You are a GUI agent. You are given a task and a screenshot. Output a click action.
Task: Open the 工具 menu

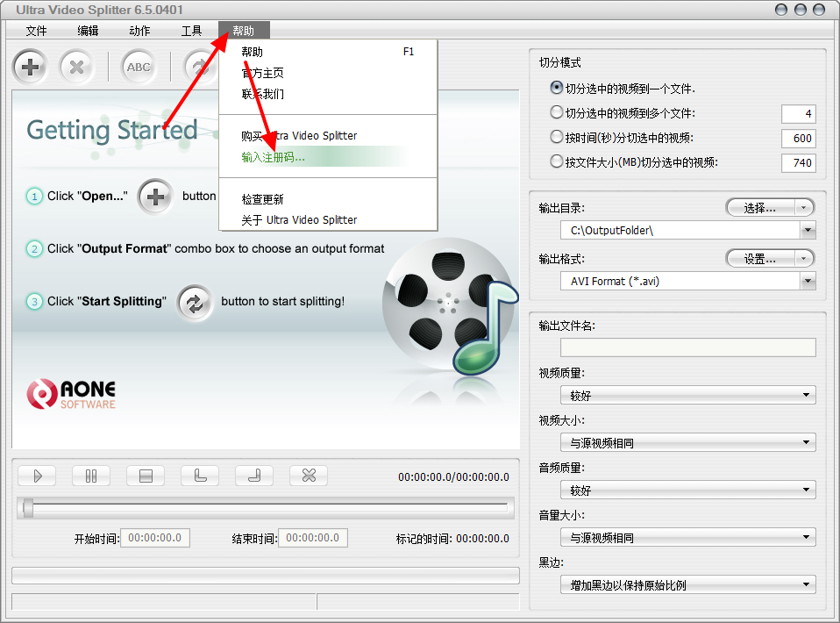tap(191, 31)
